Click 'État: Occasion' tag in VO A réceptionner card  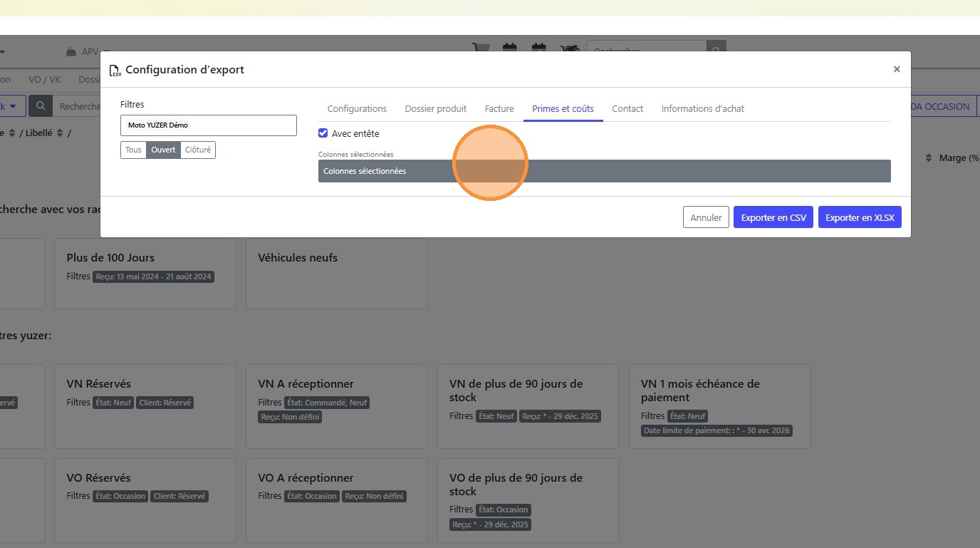pyautogui.click(x=312, y=496)
